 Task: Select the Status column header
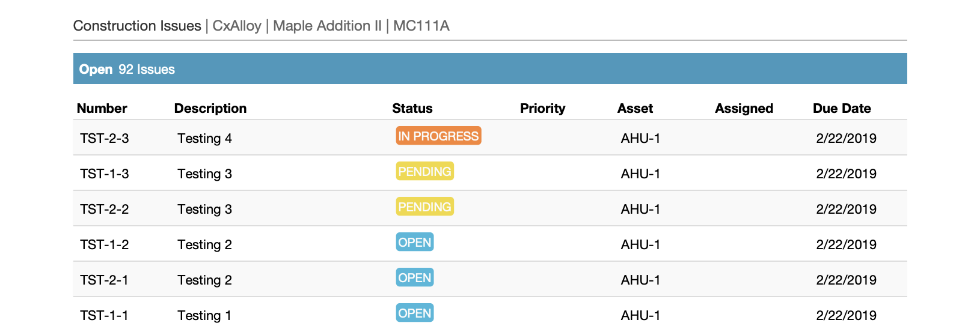click(412, 109)
